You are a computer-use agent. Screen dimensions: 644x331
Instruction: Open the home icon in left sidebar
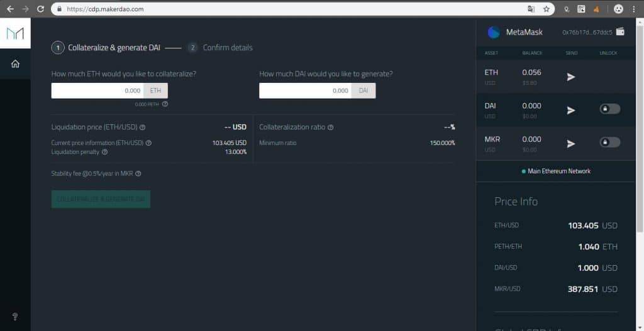[x=15, y=64]
